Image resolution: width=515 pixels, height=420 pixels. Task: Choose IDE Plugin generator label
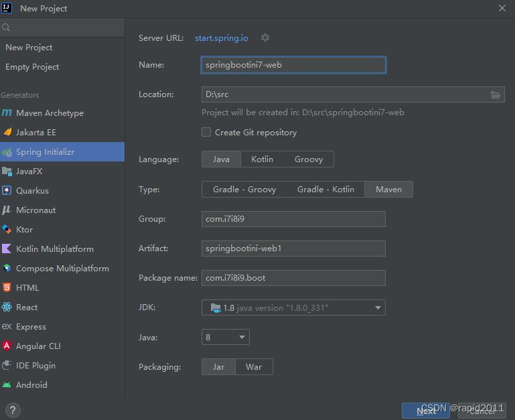coord(35,366)
